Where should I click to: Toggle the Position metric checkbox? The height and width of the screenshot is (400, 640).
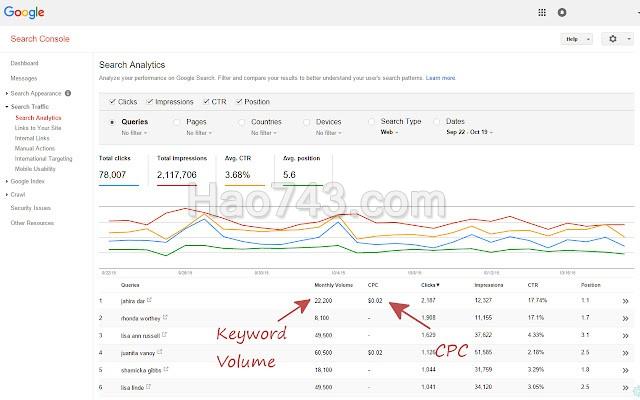(x=239, y=101)
